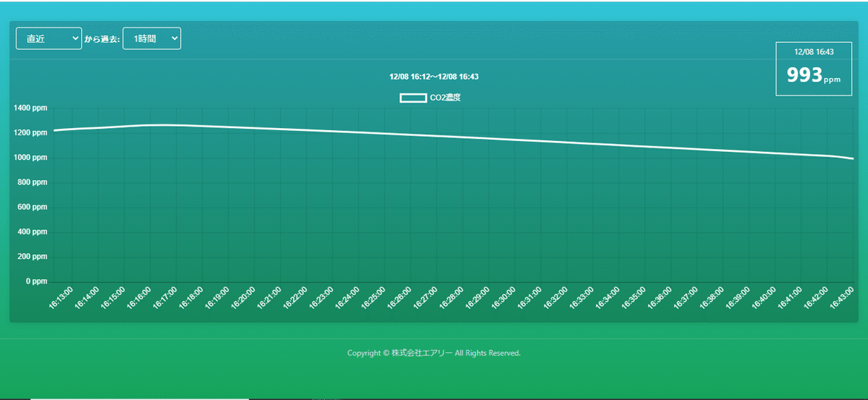Screen dimensions: 868x400
Task: Open the 1時間 time range dropdown
Action: coord(152,38)
